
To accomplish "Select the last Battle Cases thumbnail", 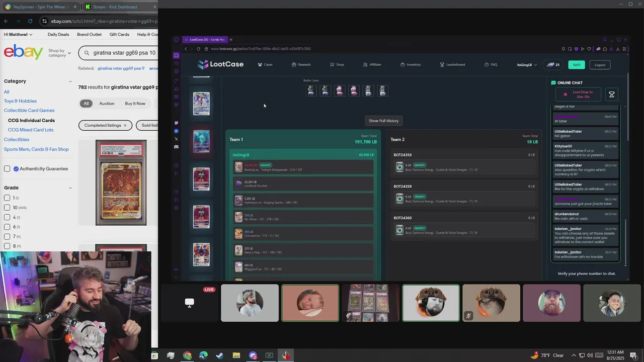I will point(382,90).
